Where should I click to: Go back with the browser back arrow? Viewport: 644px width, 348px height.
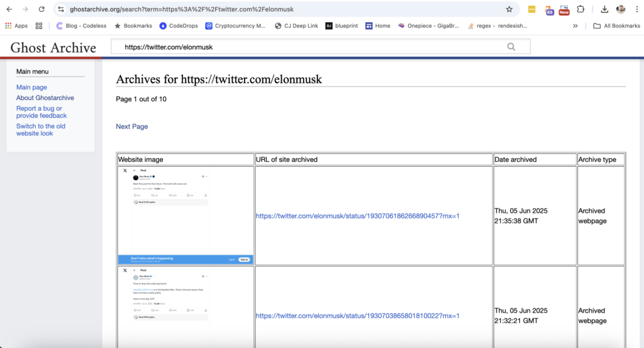(x=9, y=9)
